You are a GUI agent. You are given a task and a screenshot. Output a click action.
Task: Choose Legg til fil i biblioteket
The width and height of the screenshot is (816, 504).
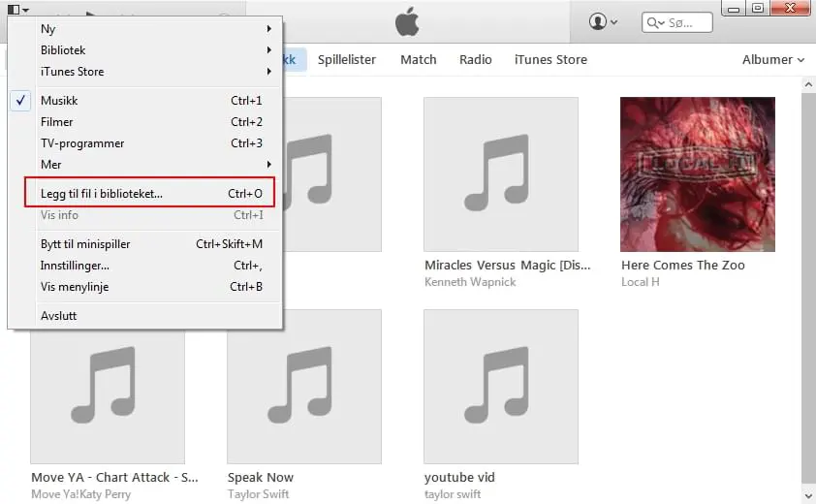click(x=149, y=193)
